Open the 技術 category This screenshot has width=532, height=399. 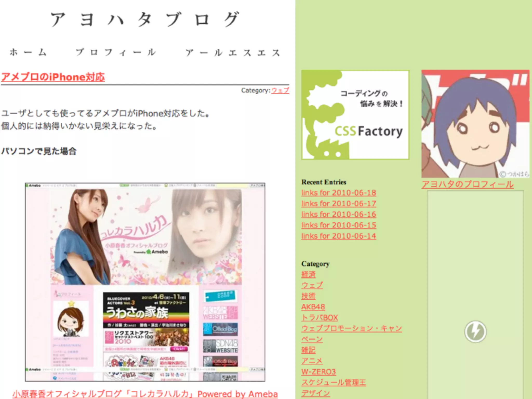[x=308, y=296]
